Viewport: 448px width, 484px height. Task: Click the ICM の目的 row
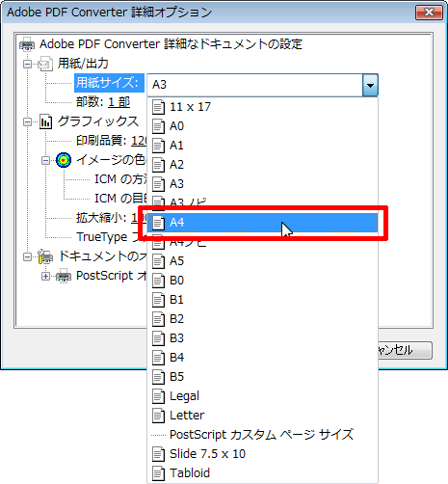120,199
